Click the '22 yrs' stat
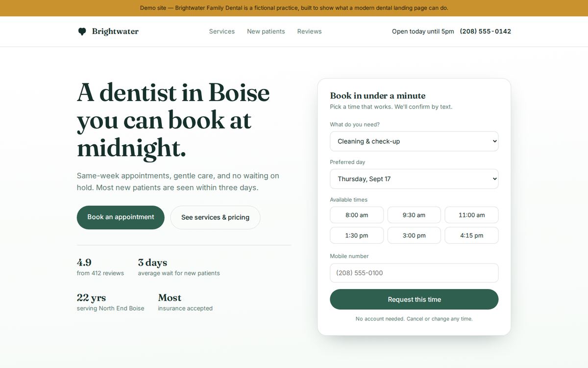 coord(91,298)
